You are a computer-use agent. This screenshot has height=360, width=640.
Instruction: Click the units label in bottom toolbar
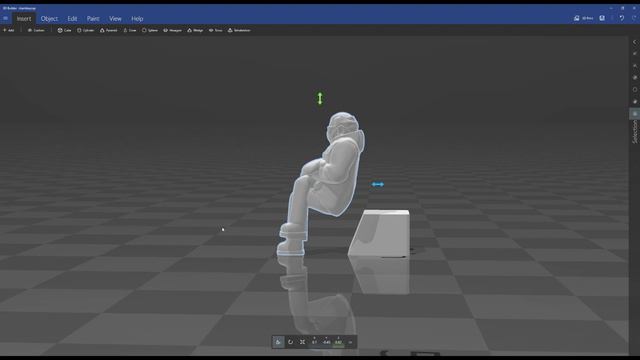[x=350, y=342]
